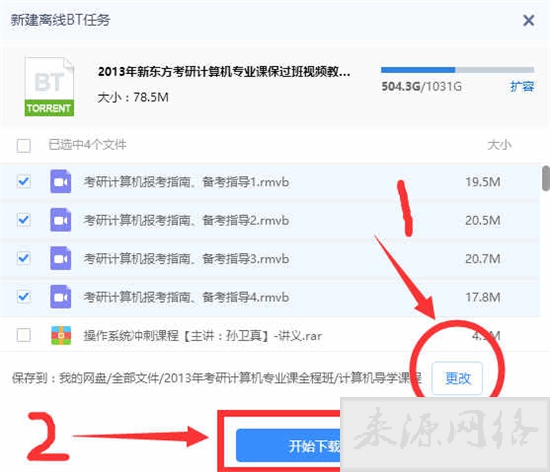Select file name 考研计算机报考指南、备考指导4.rmvb
This screenshot has height=472, width=550.
pyautogui.click(x=186, y=298)
